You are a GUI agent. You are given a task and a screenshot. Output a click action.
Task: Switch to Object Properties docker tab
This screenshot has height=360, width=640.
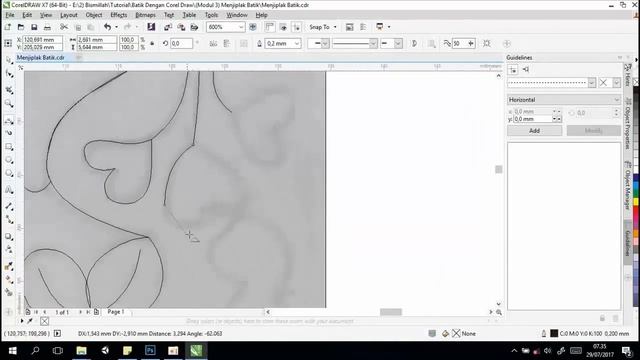point(628,123)
